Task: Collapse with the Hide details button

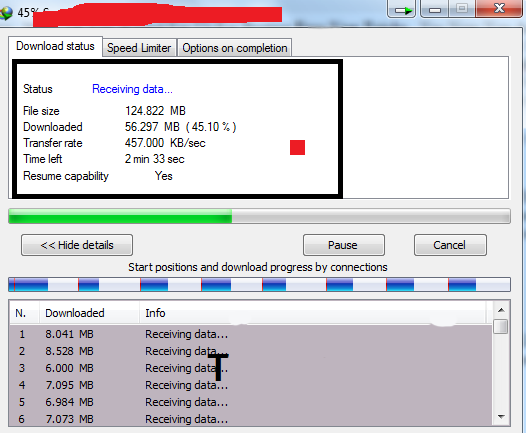Action: coord(77,245)
